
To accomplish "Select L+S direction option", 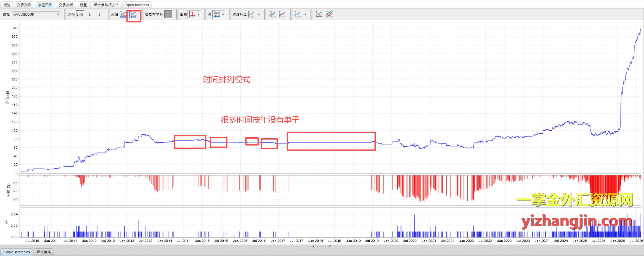I will tap(80, 14).
